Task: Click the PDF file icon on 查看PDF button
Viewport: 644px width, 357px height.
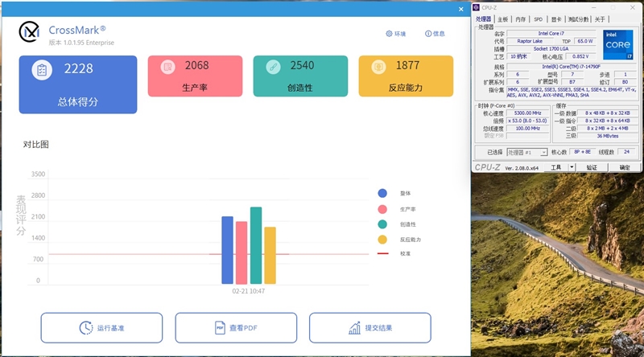Action: point(220,328)
